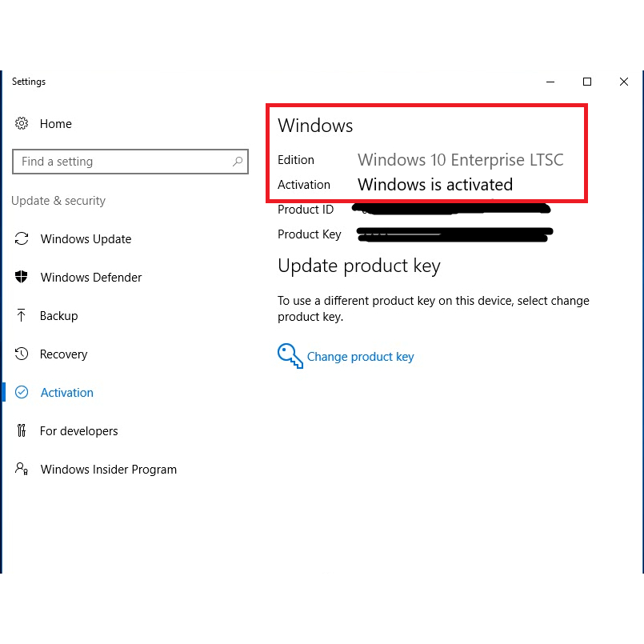
Task: Click the Product Key label
Action: tap(310, 234)
